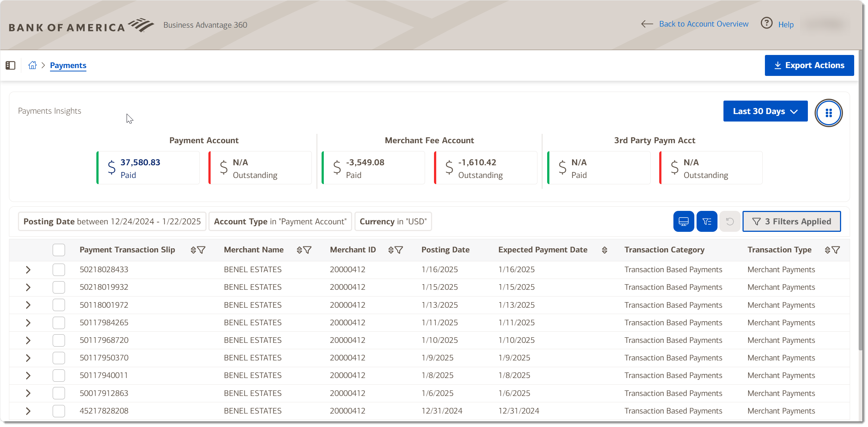
Task: Click dollar icon on 37,580.83 Paid card
Action: click(x=111, y=168)
